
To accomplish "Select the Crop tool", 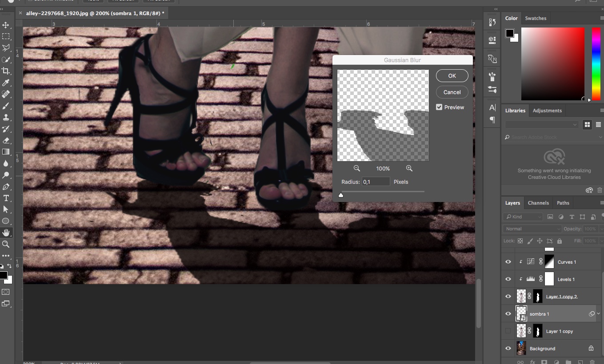I will 6,71.
